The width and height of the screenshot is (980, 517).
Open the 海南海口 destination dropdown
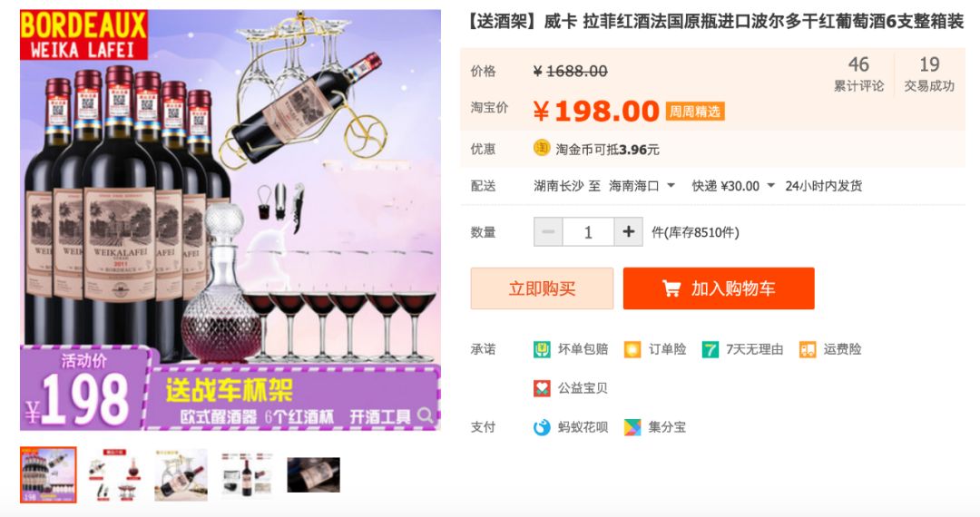coord(642,186)
